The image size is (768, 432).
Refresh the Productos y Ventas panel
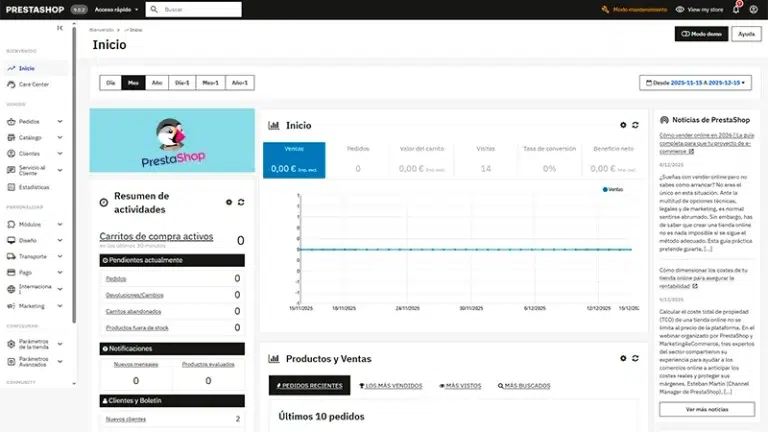(636, 358)
